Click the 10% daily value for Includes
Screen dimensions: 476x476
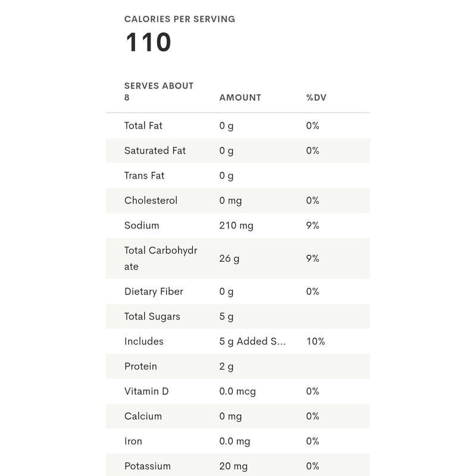click(315, 342)
